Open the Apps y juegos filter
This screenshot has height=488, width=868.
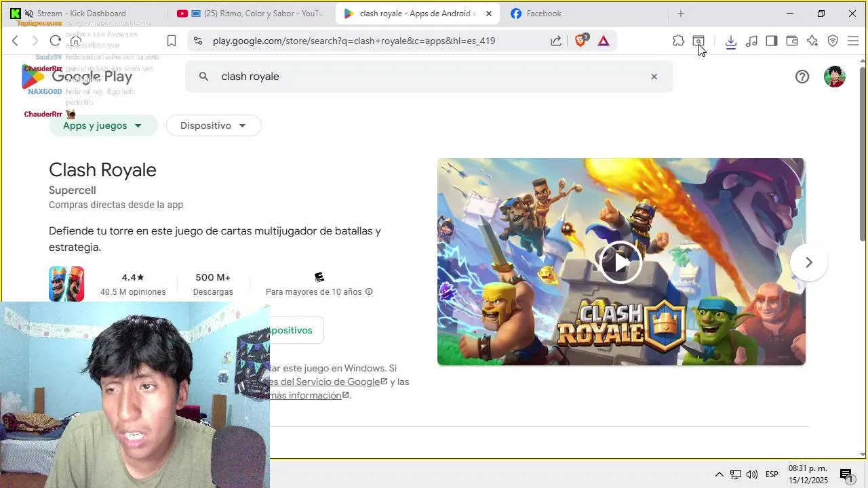click(x=103, y=125)
